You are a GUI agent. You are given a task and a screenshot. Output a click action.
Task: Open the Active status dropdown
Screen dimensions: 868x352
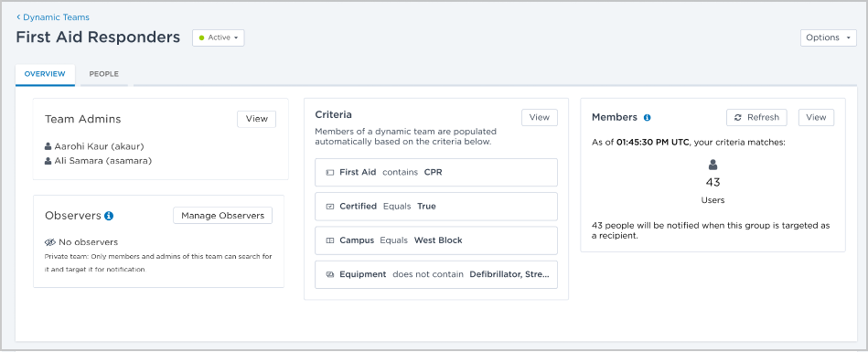point(218,37)
